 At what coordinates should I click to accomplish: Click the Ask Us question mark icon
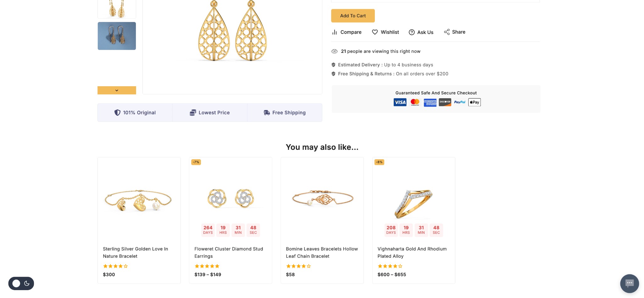[x=412, y=32]
